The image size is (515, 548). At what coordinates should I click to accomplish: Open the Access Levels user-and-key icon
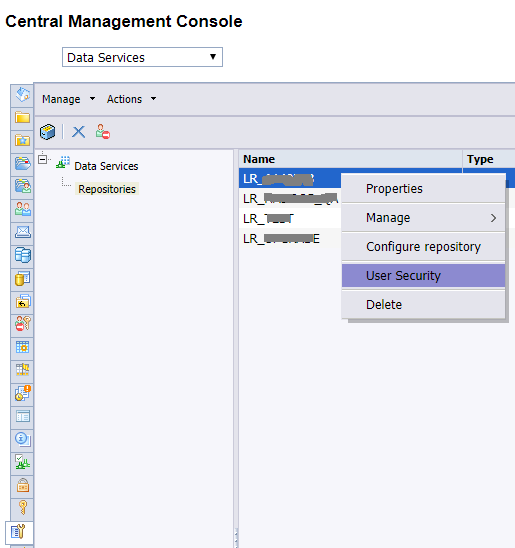point(22,324)
